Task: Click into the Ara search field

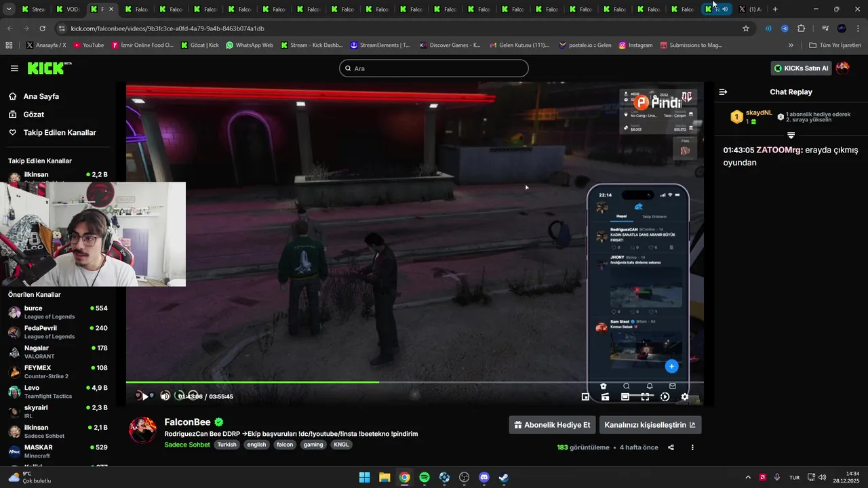Action: click(x=434, y=68)
